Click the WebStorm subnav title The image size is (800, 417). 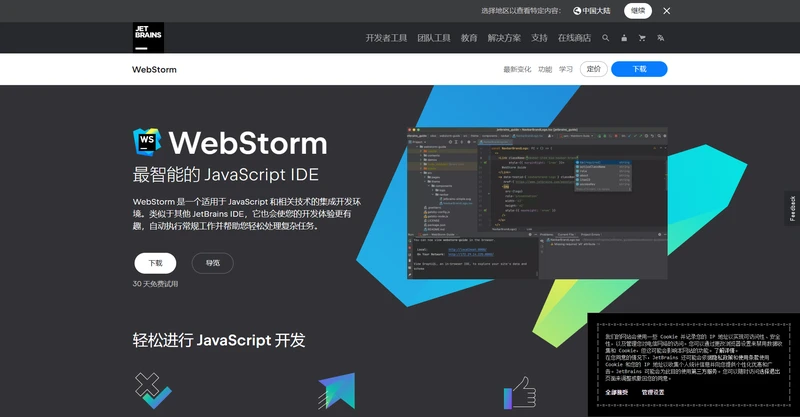tap(154, 69)
